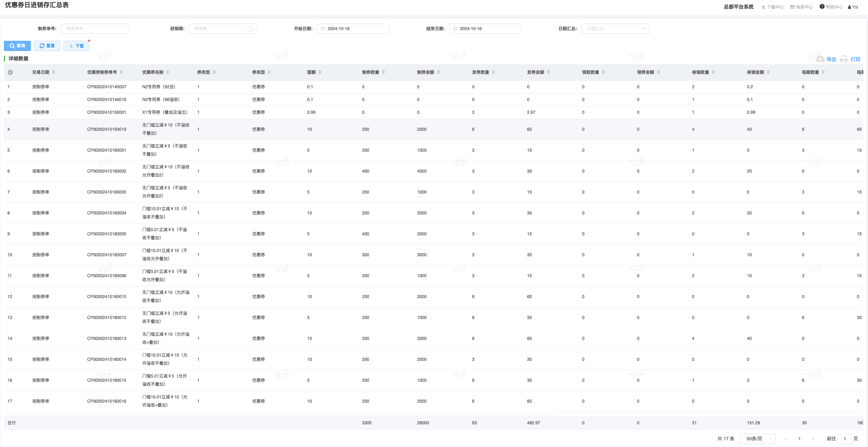Go to next page arrow
868x447 pixels.
(813, 439)
